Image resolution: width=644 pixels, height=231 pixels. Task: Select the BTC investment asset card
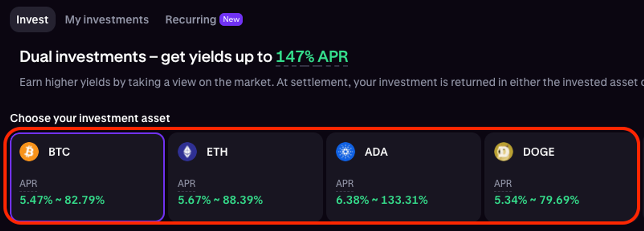coord(87,177)
